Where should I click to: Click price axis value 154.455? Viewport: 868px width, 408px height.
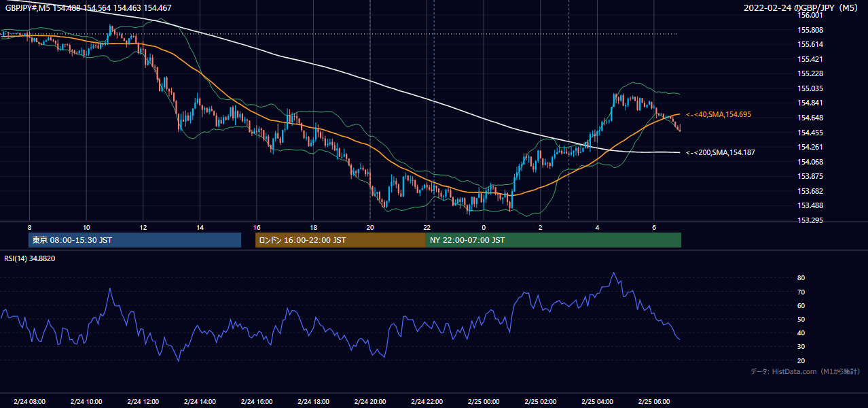pos(810,133)
